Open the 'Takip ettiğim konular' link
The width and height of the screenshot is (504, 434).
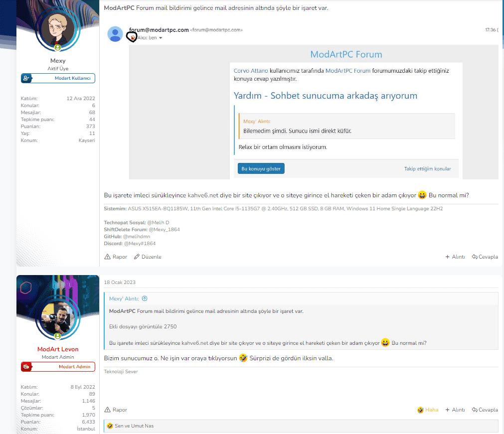point(427,169)
